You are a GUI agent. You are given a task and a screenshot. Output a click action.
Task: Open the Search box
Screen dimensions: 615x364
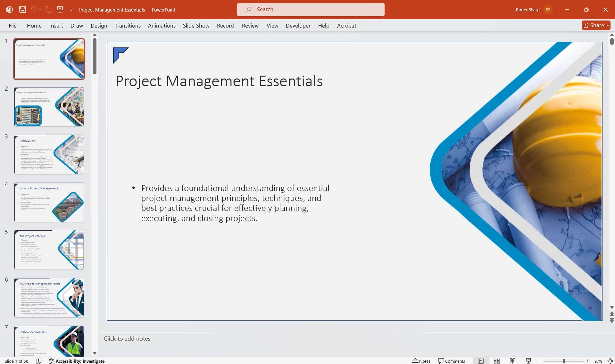click(310, 9)
